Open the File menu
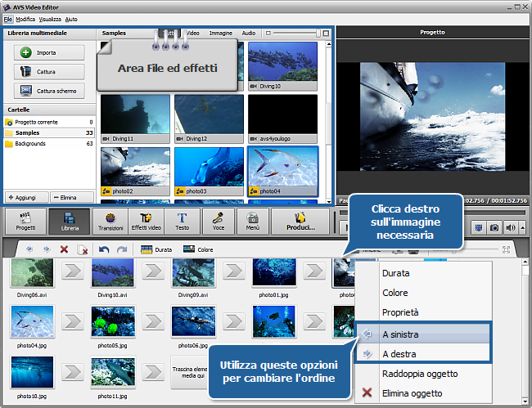The image size is (532, 408). click(x=7, y=18)
